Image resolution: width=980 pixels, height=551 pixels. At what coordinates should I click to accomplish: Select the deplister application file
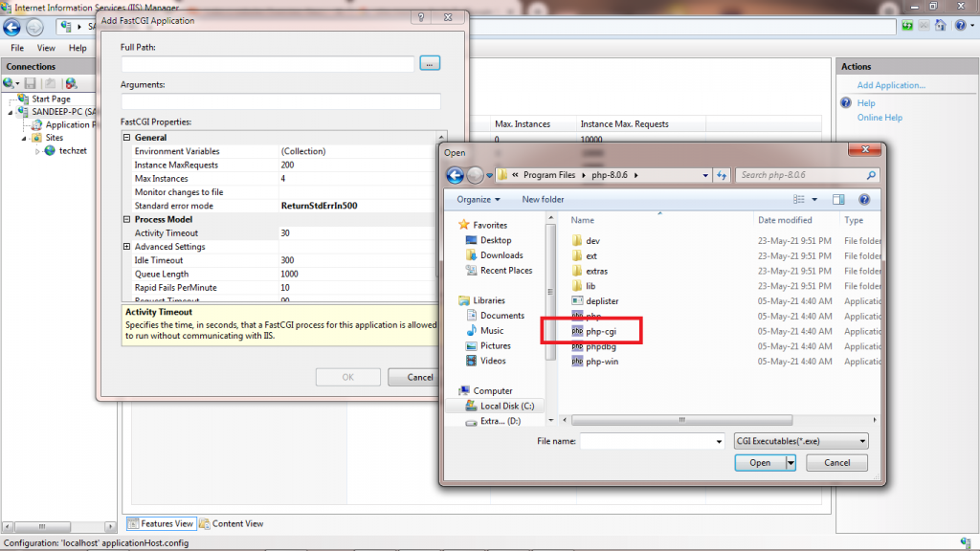point(601,300)
